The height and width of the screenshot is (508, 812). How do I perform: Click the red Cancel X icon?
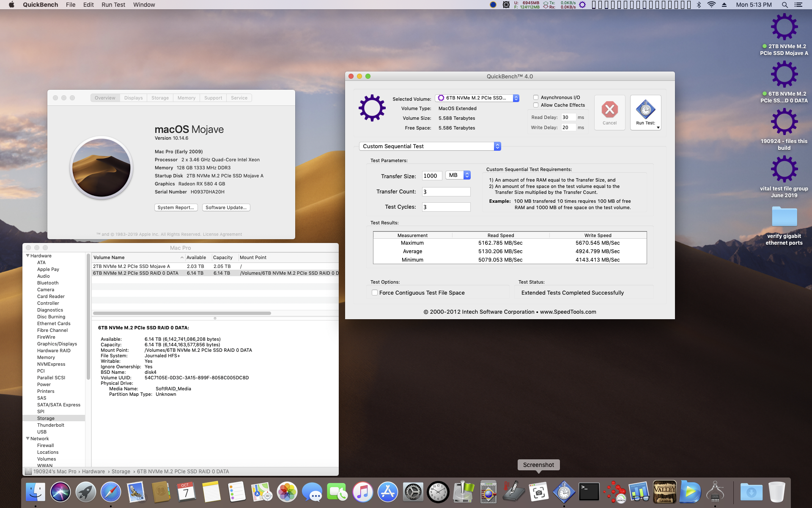click(609, 110)
